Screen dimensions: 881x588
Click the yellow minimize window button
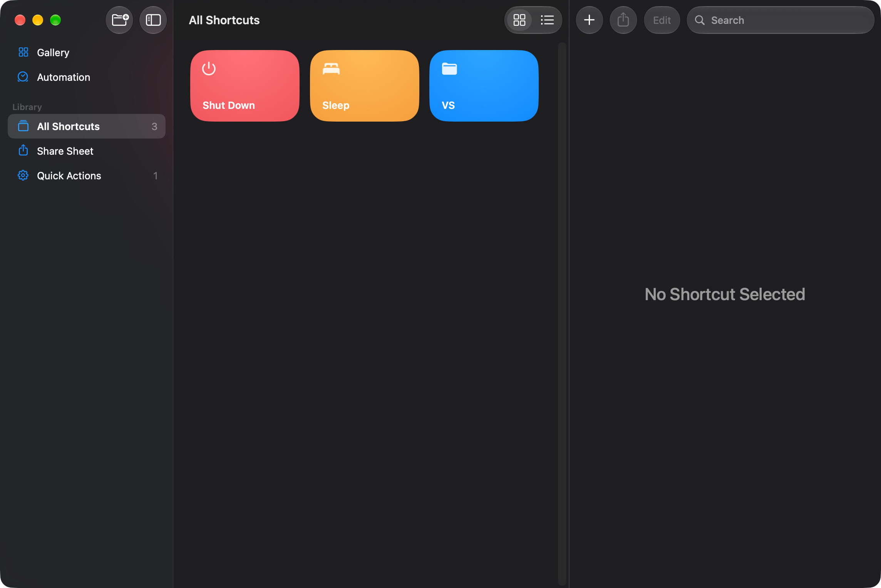click(38, 20)
